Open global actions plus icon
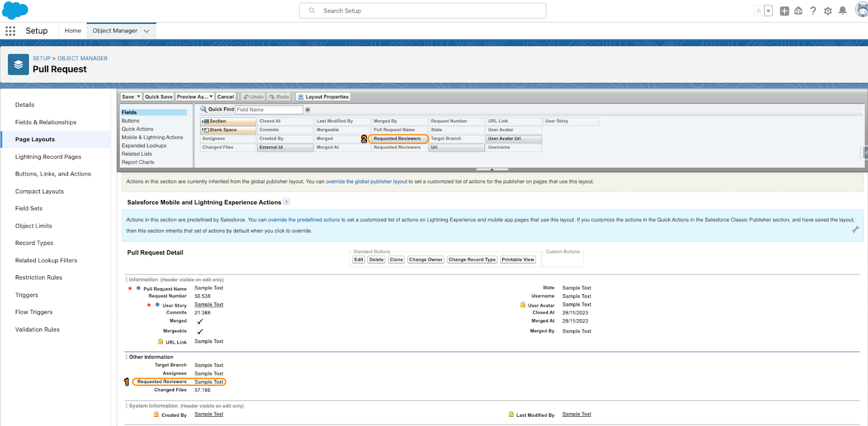 (784, 11)
